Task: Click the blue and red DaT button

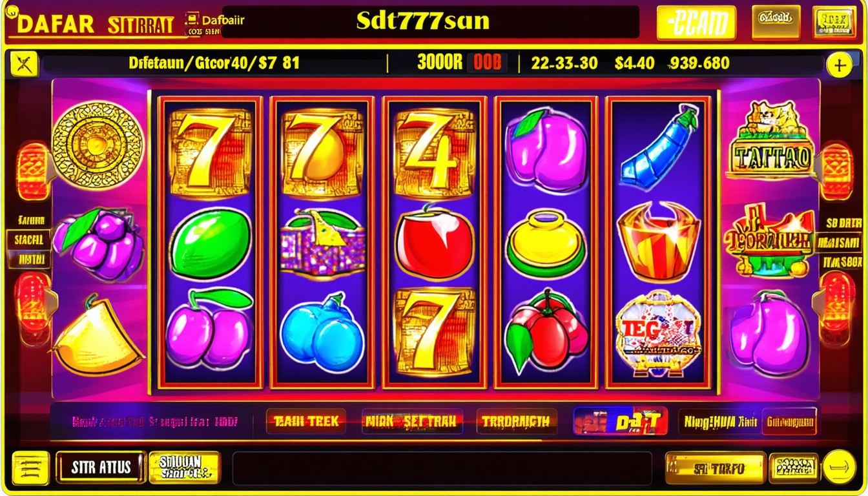Action: click(621, 421)
